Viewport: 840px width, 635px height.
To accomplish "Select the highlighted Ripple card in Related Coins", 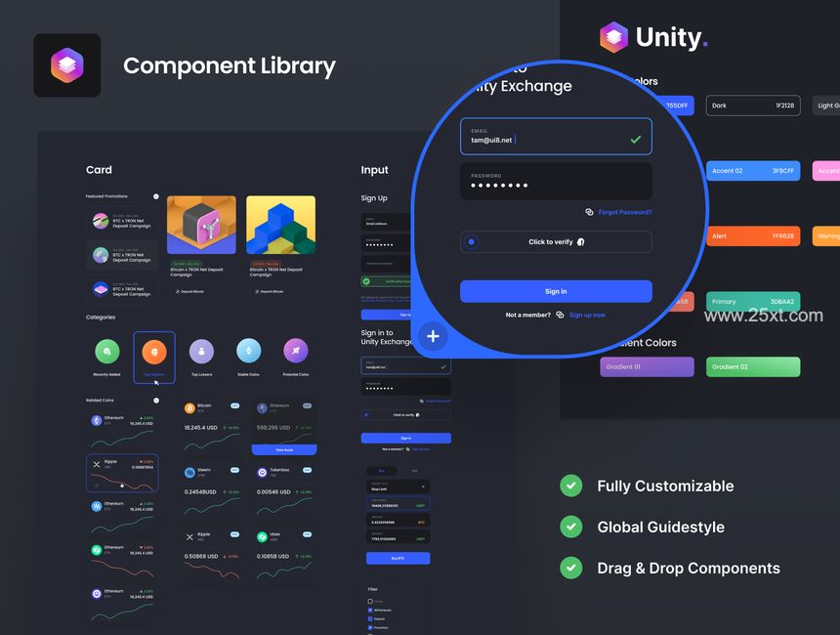I will click(x=122, y=473).
